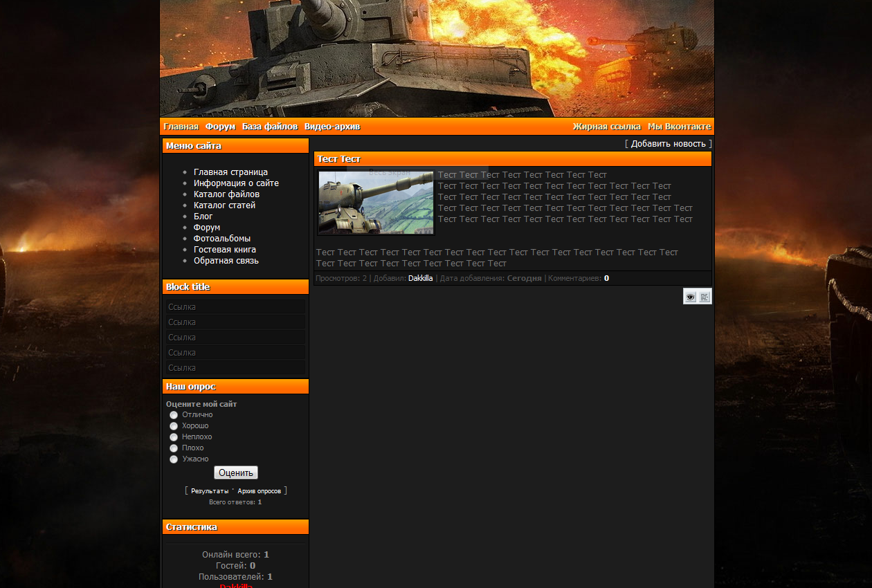The width and height of the screenshot is (872, 588).
Task: Click the text-lines icon next to the eye
Action: point(705,297)
